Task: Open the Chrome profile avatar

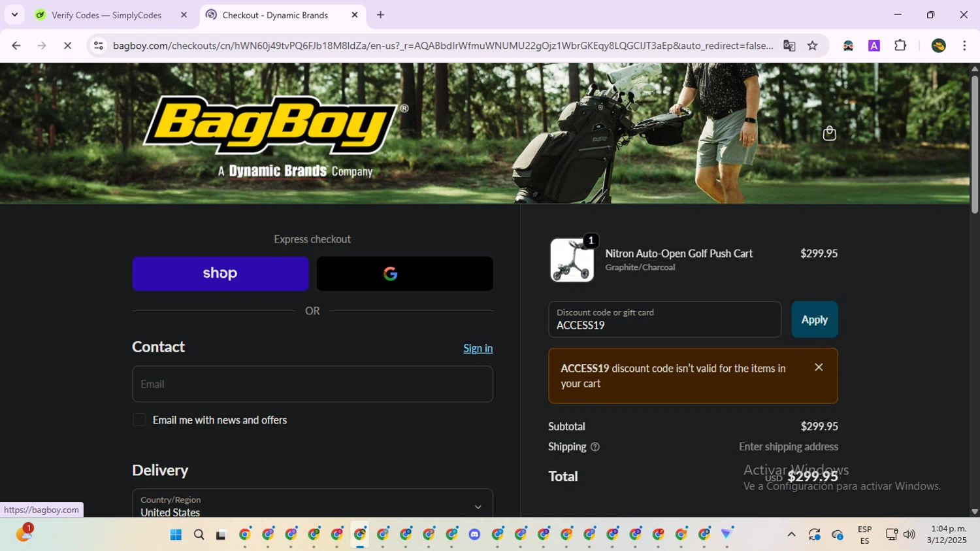Action: [x=939, y=46]
